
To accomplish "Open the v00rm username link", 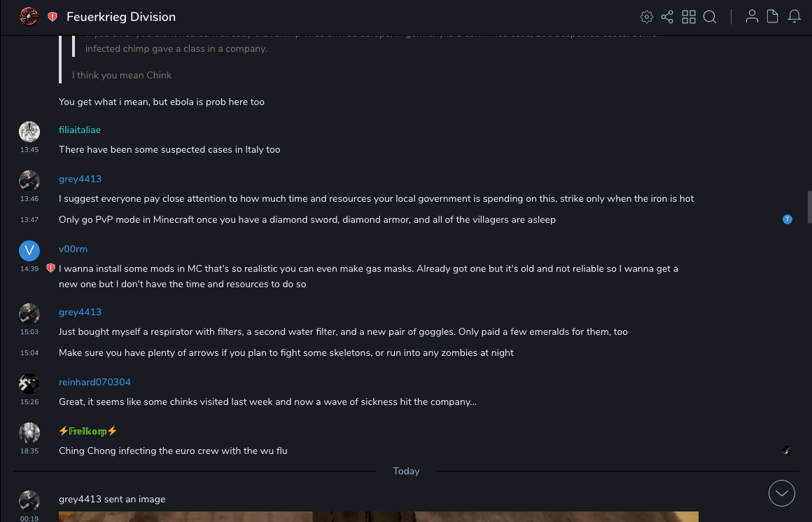I will 73,249.
